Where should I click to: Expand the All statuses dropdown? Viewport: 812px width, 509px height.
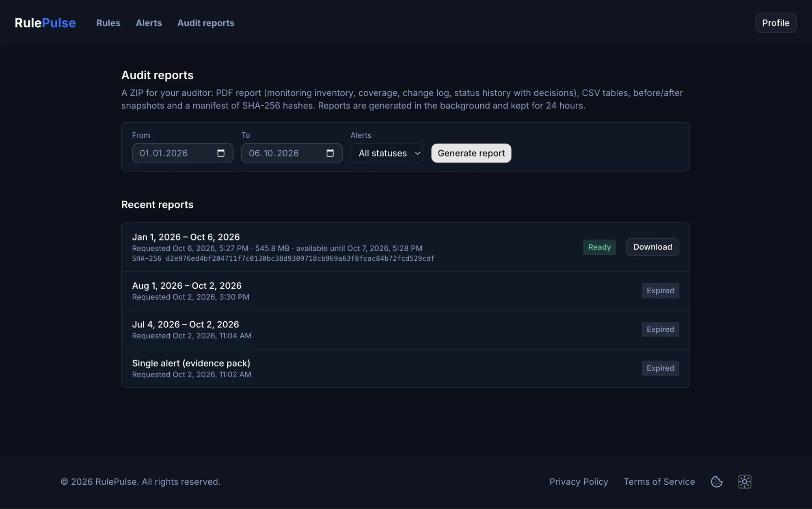pos(387,153)
